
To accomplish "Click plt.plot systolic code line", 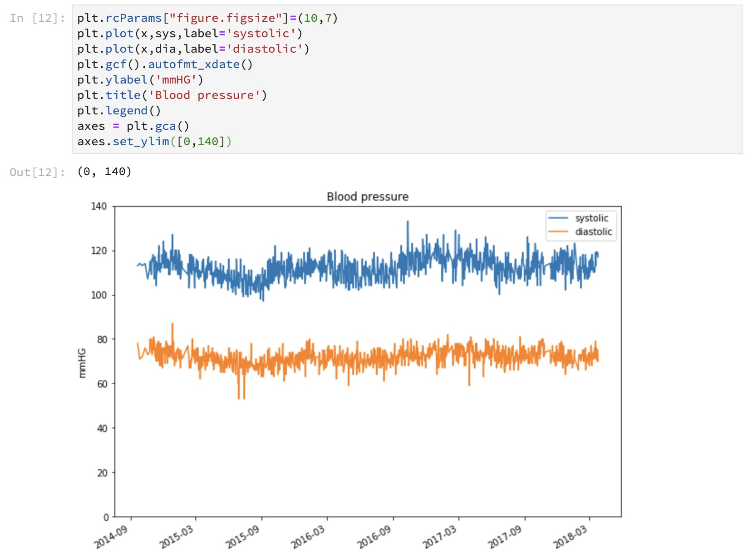I will coord(190,34).
